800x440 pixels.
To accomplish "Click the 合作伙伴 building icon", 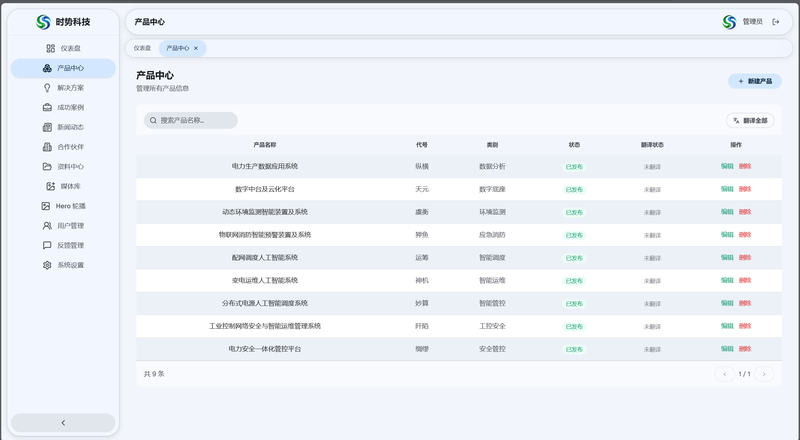I will pos(47,147).
